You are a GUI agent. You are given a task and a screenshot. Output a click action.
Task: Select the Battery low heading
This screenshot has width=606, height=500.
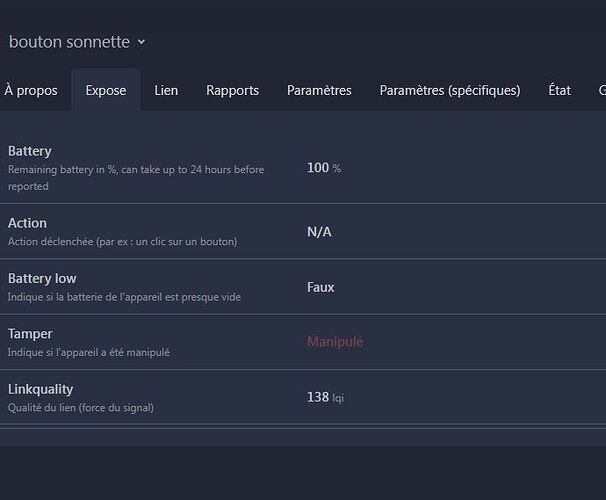tap(42, 278)
